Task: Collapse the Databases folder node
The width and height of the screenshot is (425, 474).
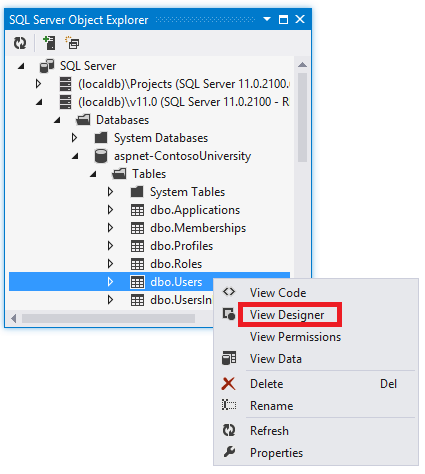Action: [x=57, y=120]
